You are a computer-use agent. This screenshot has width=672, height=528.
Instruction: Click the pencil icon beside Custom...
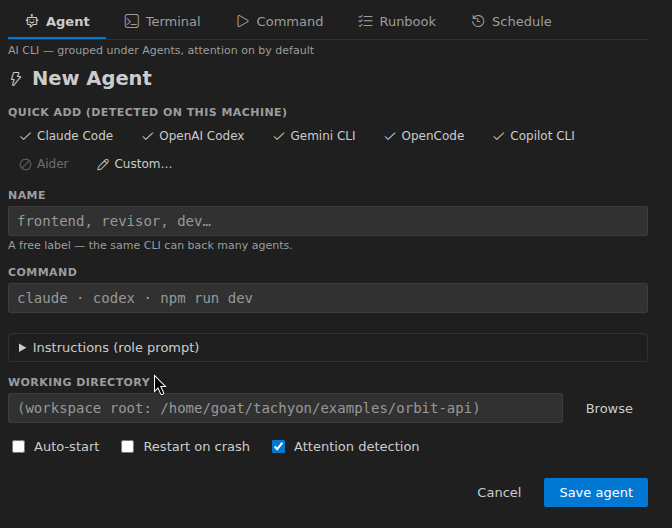tap(102, 165)
